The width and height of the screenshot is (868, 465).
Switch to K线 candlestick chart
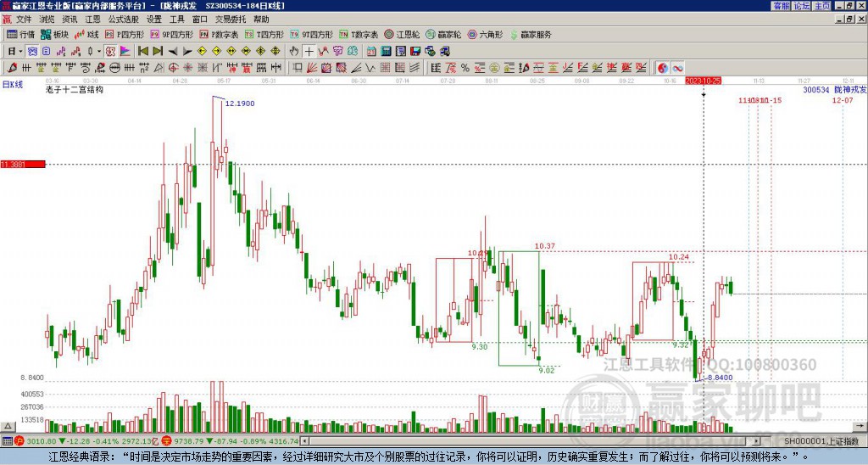87,34
